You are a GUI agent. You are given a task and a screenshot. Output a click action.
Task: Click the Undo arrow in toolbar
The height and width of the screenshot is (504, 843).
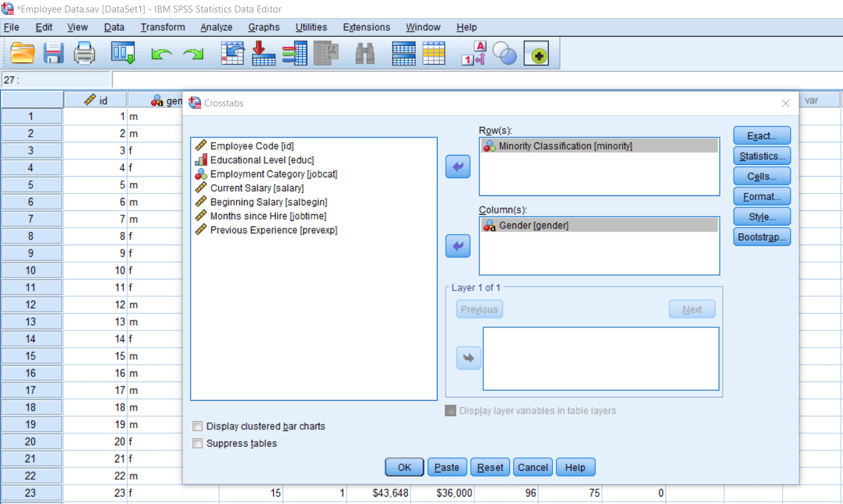point(162,55)
